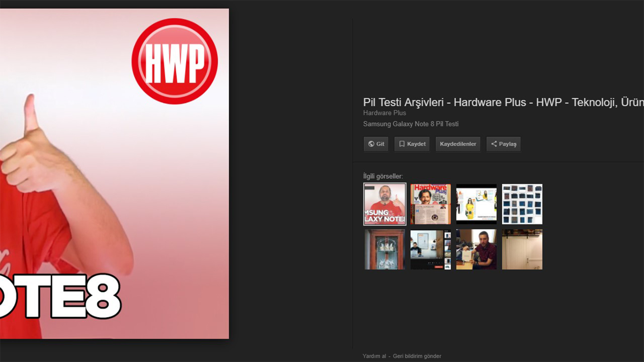
Task: Open the video screenshot man at desk thumbnail
Action: point(431,249)
